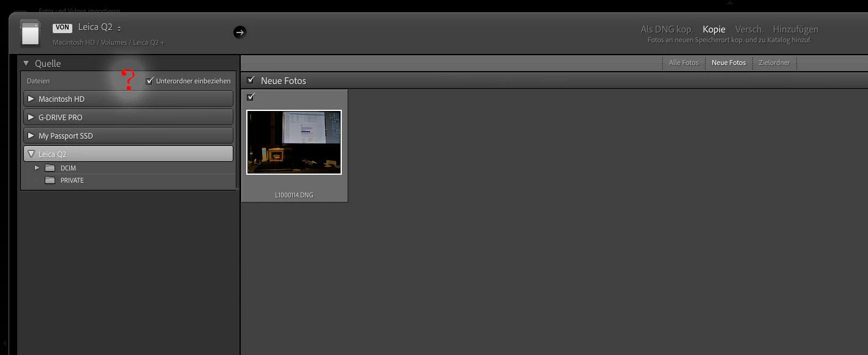Open the Leica Q2 source dropdown
The width and height of the screenshot is (868, 355).
(x=100, y=28)
